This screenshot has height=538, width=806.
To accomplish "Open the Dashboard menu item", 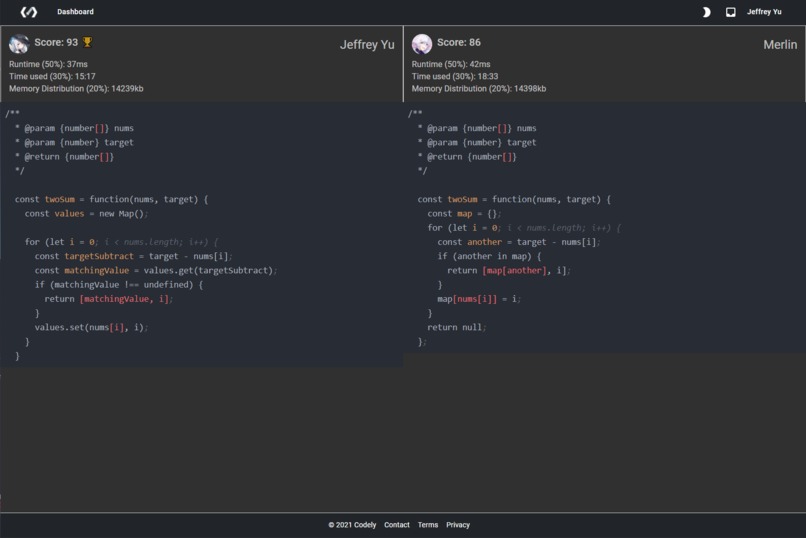I will [x=75, y=12].
